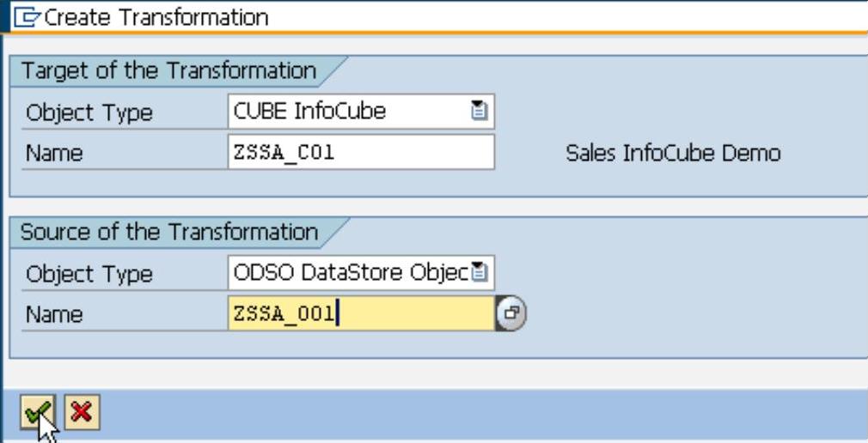Click the source Name field ZSSA_O01

(361, 314)
